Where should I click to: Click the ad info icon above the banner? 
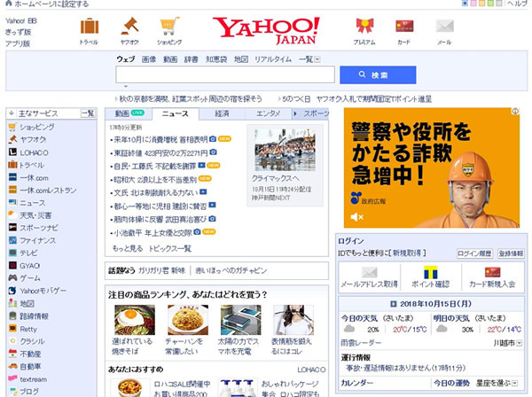[x=513, y=113]
